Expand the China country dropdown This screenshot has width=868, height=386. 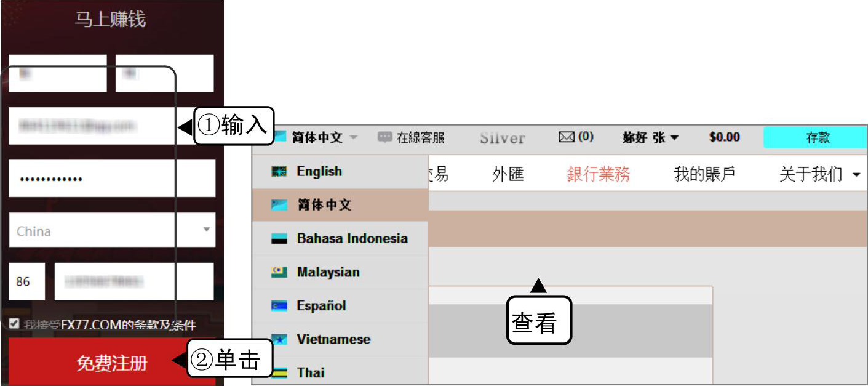(x=206, y=230)
